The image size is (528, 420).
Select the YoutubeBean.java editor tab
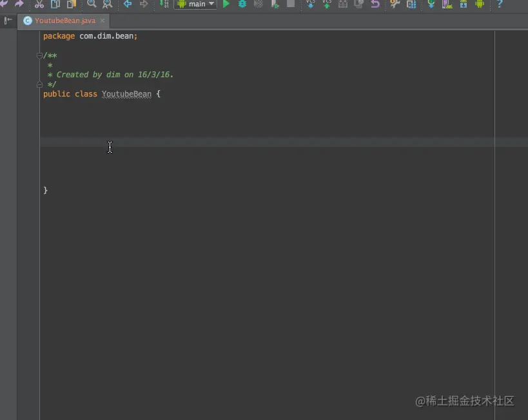pos(63,20)
